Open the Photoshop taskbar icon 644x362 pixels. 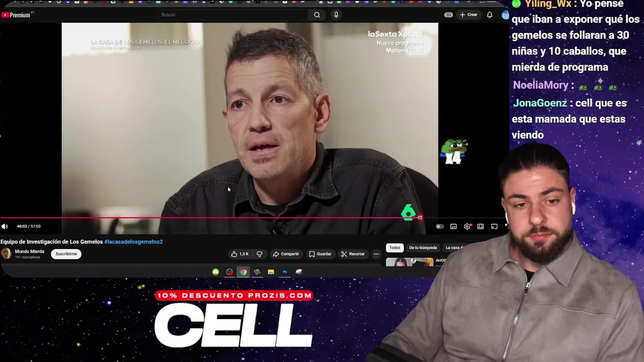[x=285, y=272]
